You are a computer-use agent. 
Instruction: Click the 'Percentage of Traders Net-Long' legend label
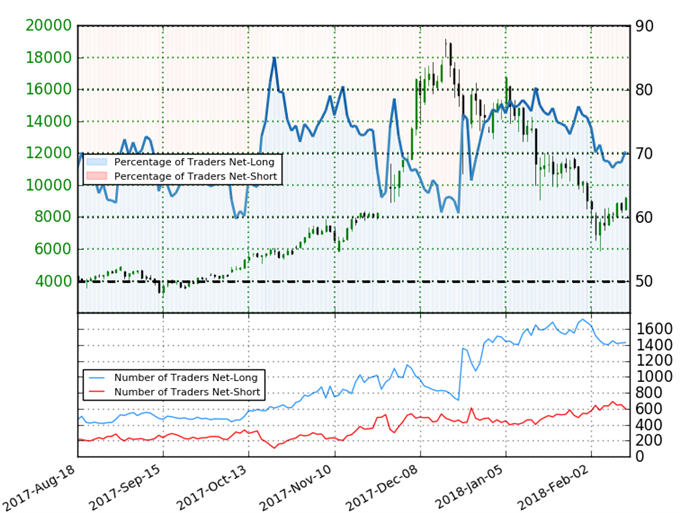click(194, 162)
